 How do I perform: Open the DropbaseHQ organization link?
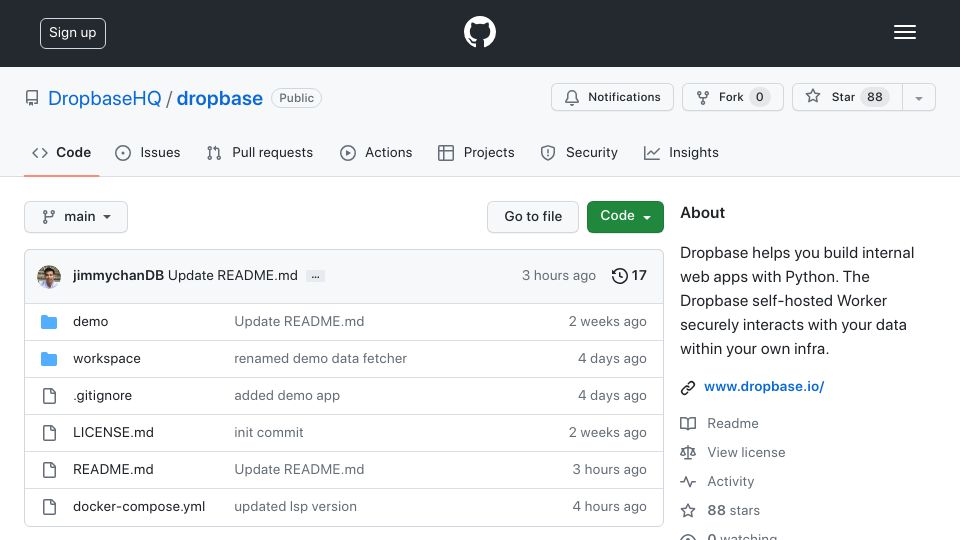tap(105, 98)
